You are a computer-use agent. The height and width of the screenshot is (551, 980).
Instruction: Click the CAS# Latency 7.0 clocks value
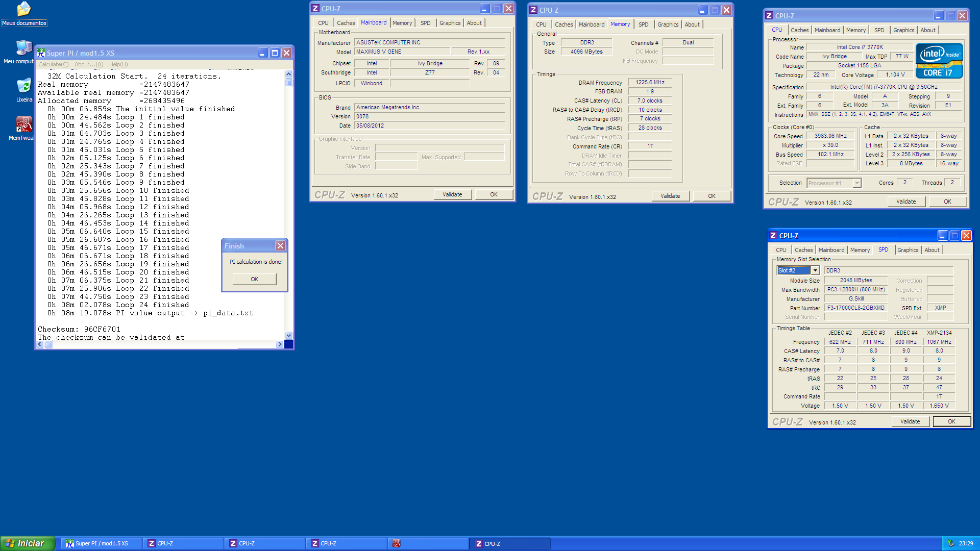tap(650, 101)
